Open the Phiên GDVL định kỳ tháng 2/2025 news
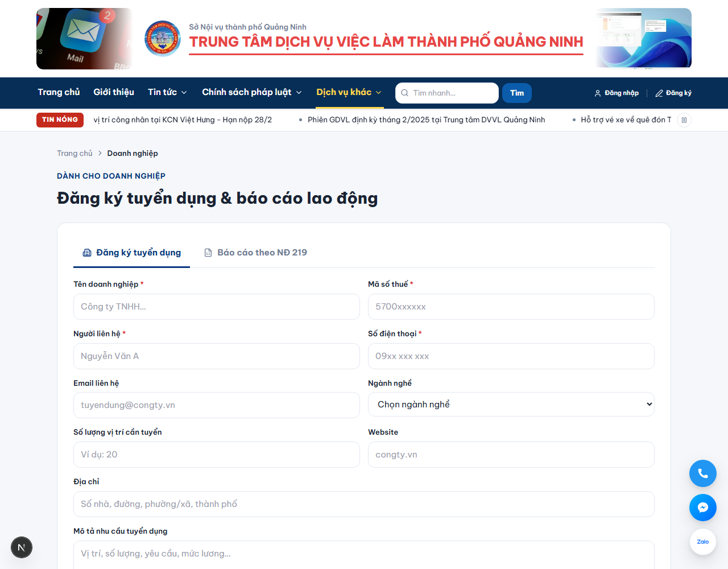 coord(427,119)
